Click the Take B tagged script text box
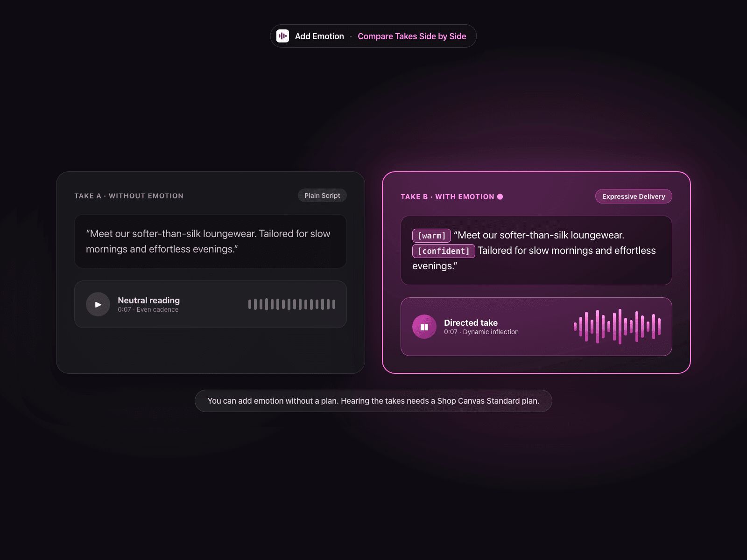 point(536,250)
